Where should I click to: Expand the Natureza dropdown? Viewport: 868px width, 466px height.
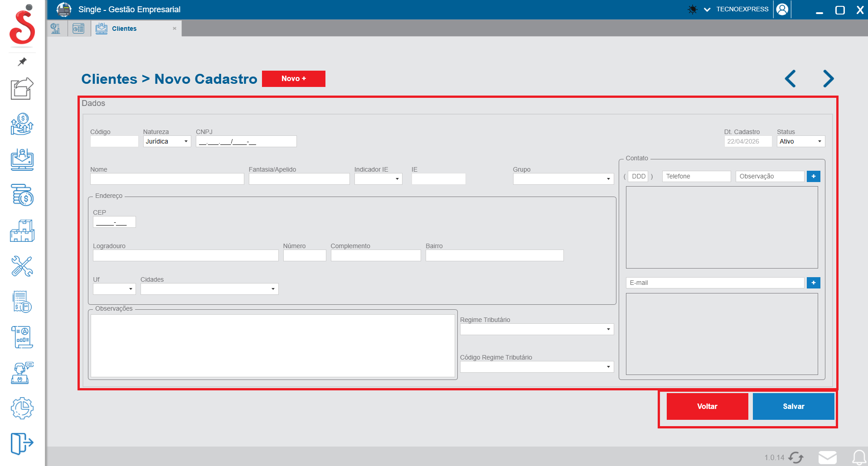[167, 142]
